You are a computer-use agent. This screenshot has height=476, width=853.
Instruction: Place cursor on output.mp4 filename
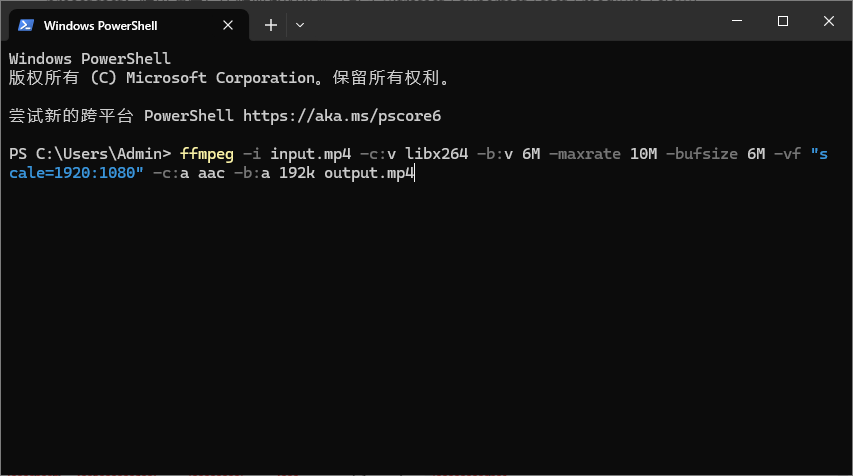point(368,173)
